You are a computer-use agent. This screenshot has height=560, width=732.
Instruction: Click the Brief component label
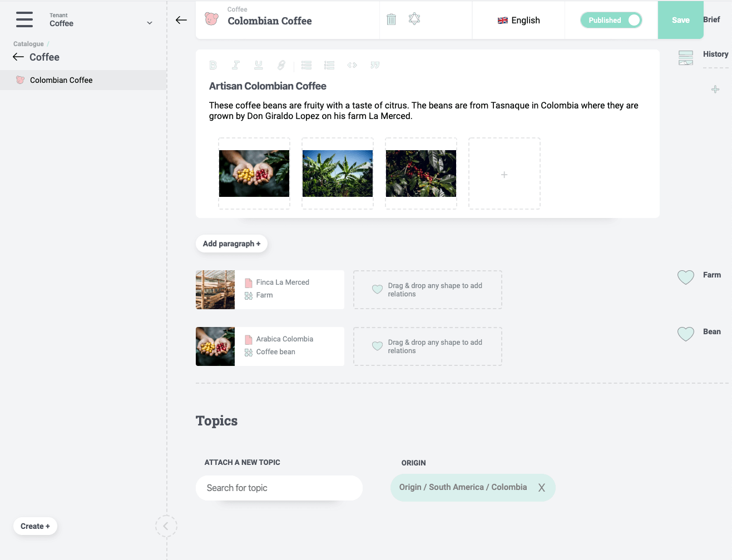point(711,19)
